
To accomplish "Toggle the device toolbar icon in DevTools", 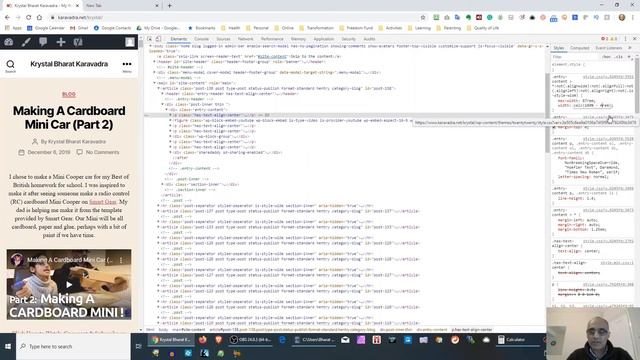I will coord(158,39).
